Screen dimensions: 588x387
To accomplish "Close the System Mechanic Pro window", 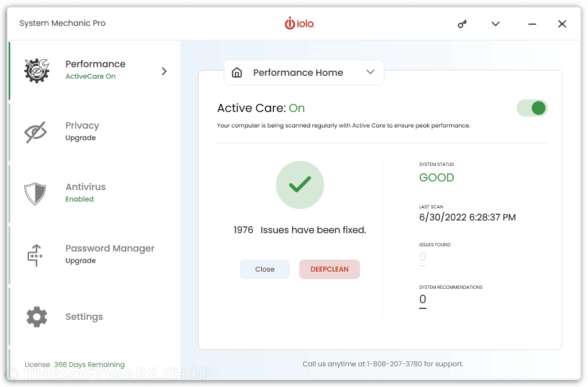I will [x=562, y=24].
